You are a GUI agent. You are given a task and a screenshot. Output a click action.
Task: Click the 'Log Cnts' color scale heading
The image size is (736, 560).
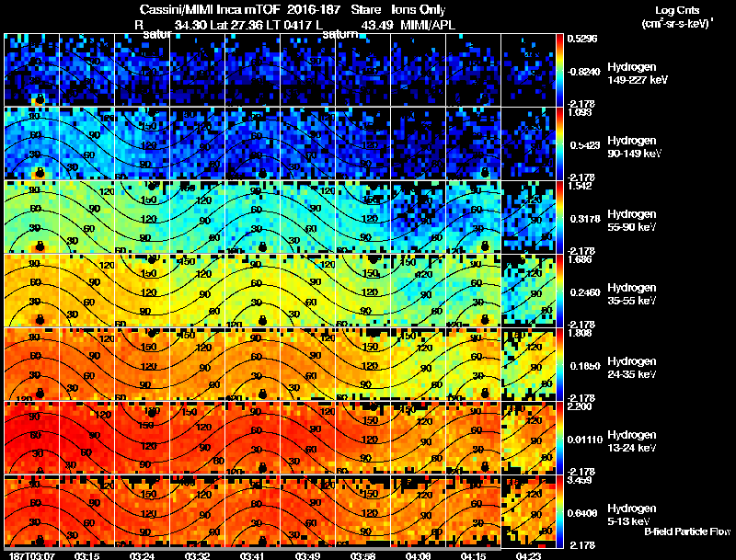677,10
